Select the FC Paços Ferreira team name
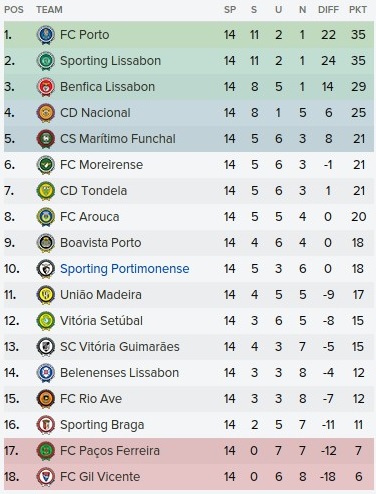376x494 pixels. pyautogui.click(x=110, y=451)
